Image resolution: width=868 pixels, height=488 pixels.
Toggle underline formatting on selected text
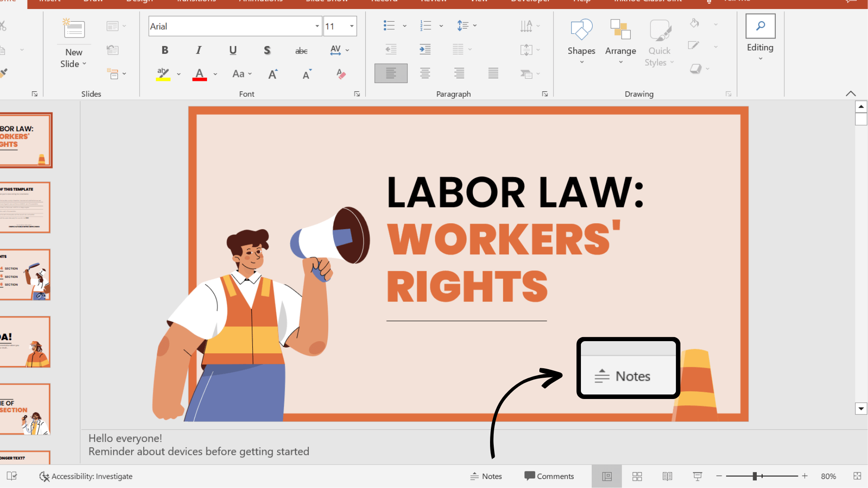(x=232, y=49)
